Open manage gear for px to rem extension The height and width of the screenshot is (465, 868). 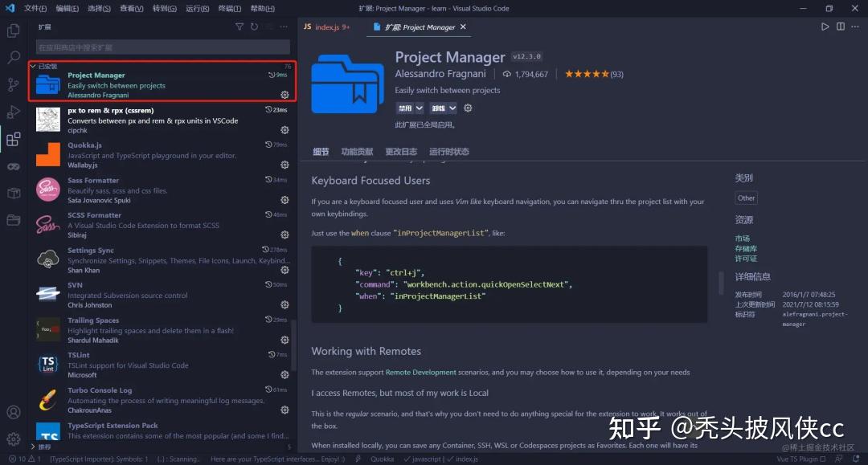pyautogui.click(x=285, y=130)
